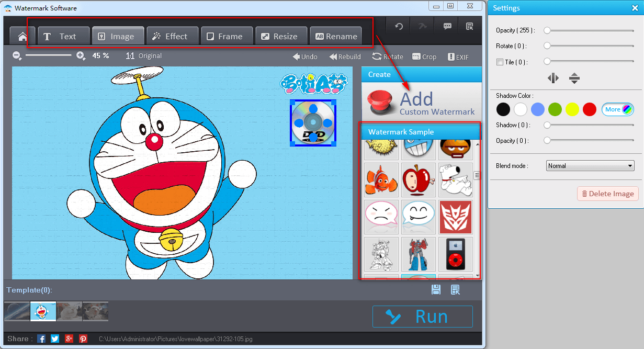Choose the colored Optimus robot sample
The height and width of the screenshot is (349, 644).
point(419,254)
